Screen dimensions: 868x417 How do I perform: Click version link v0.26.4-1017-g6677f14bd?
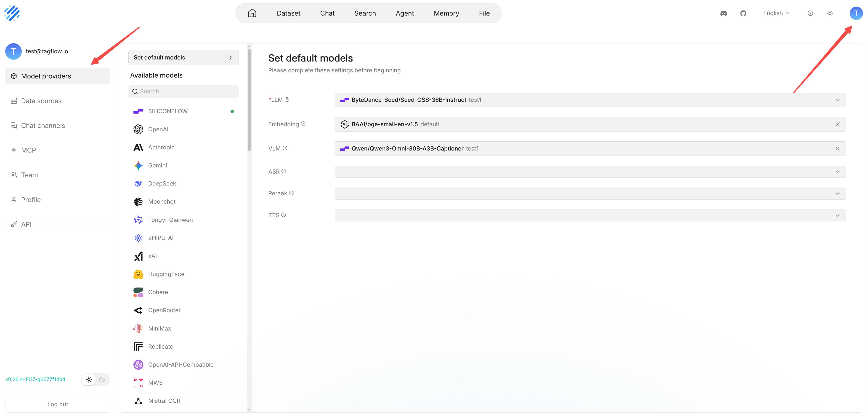click(35, 379)
